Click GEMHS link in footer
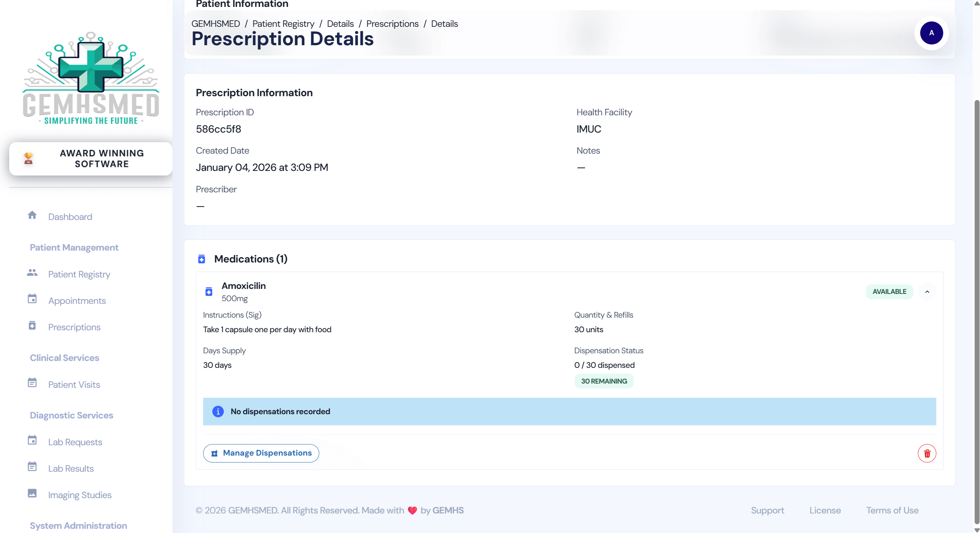Image resolution: width=980 pixels, height=533 pixels. pos(448,510)
